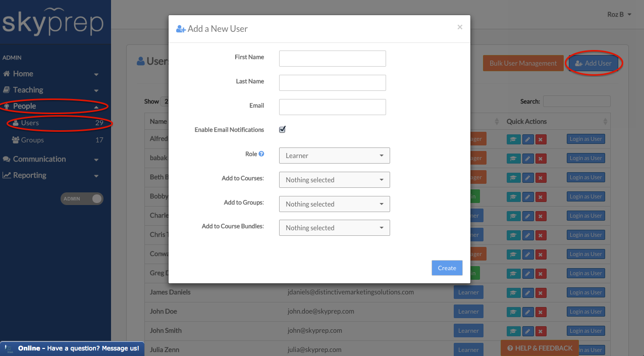Click the graduation cap icon in Alfred's row

coord(513,139)
